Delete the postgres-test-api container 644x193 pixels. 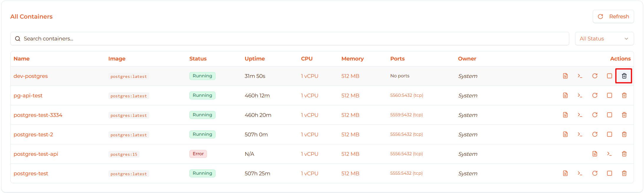pos(624,154)
